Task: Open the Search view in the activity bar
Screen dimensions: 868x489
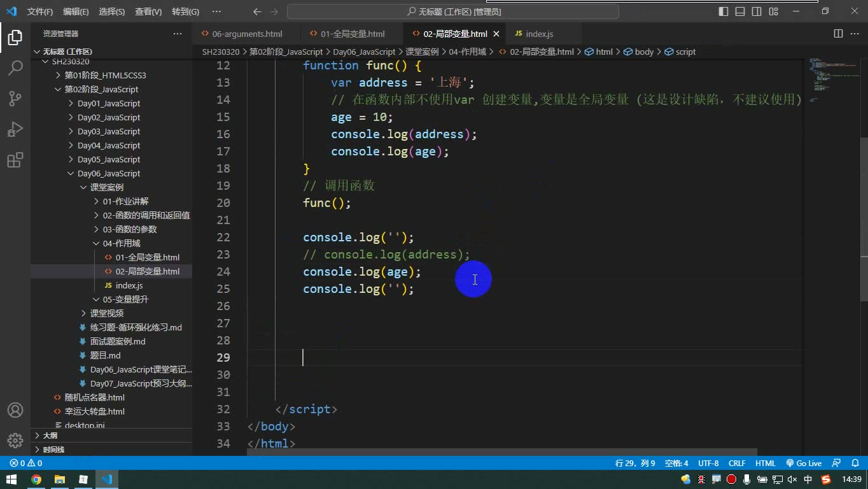Action: coord(15,68)
